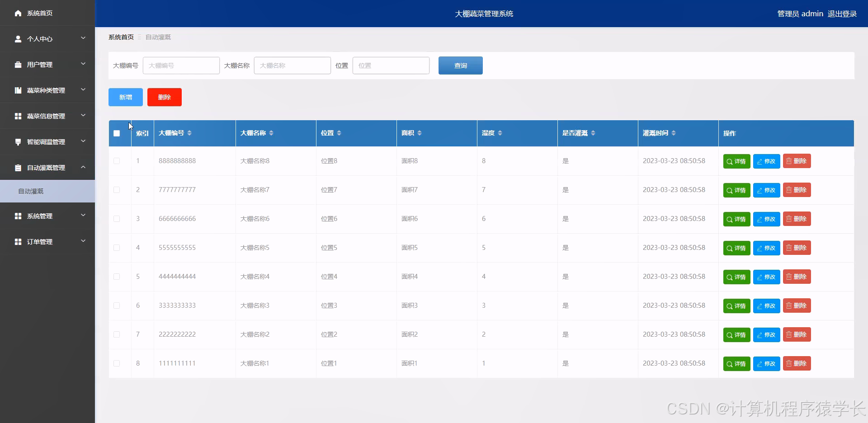Screen dimensions: 868x423
Task: Sort by 大棚编号 column arrows
Action: [x=189, y=133]
